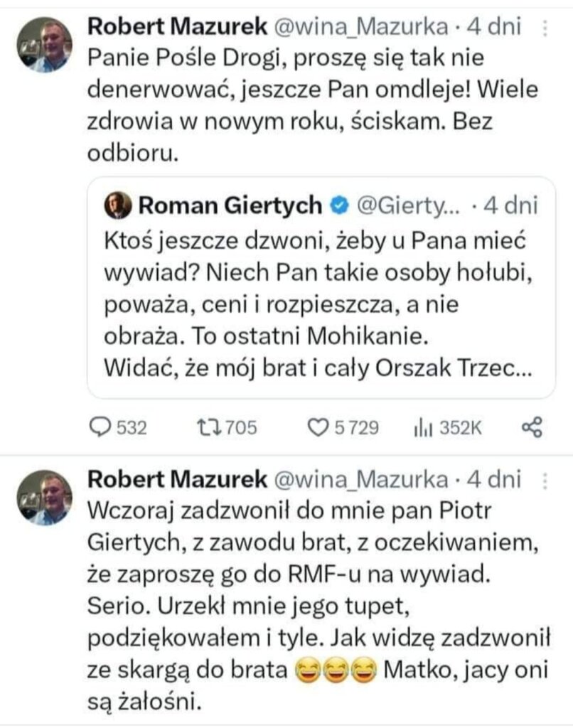
Task: Click the truncated @Gierty... handle
Action: [407, 206]
